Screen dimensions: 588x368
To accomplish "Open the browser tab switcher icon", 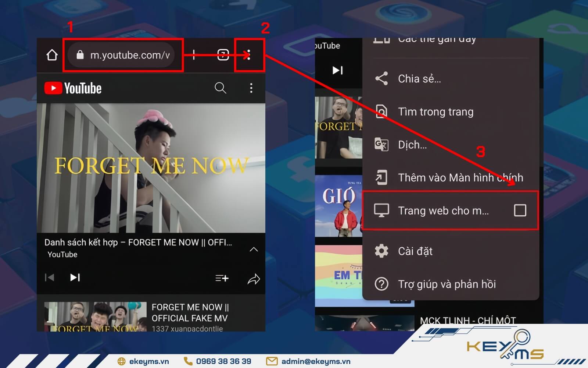I will [223, 55].
